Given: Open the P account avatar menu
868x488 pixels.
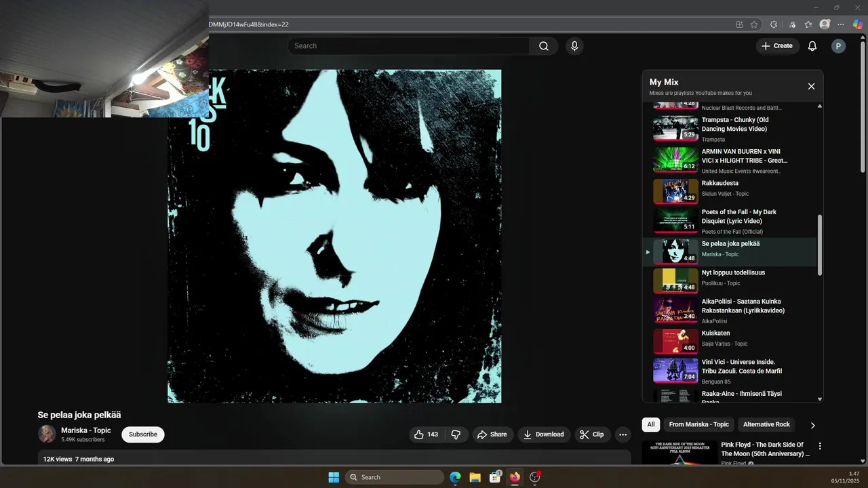Looking at the screenshot, I should (x=839, y=46).
